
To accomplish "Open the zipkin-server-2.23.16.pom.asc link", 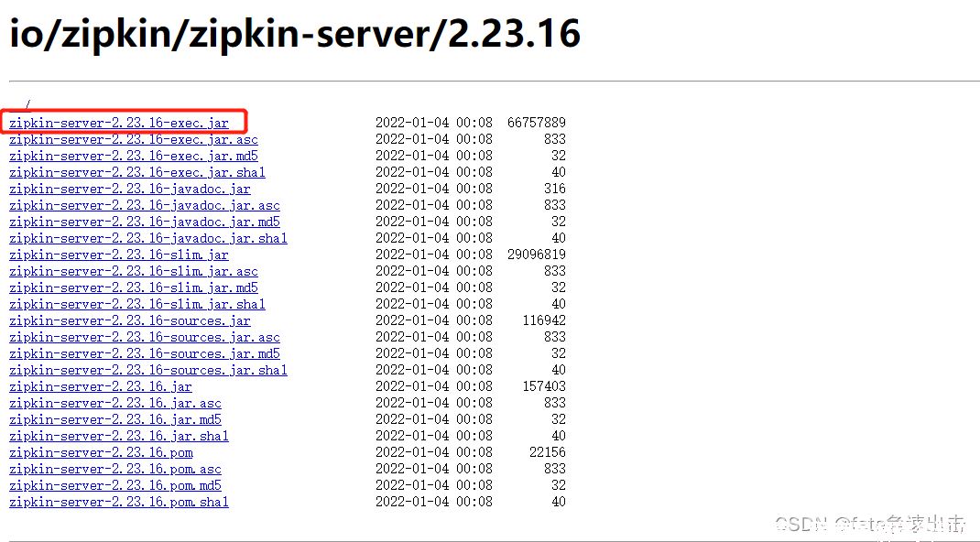I will 115,469.
